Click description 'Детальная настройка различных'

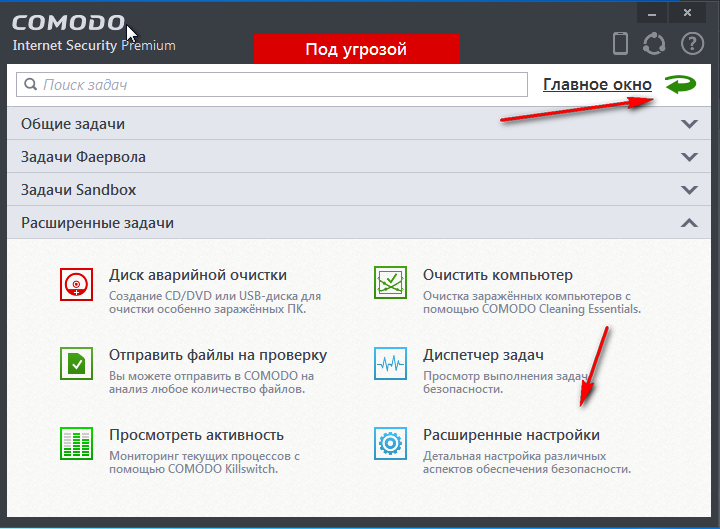(x=514, y=456)
